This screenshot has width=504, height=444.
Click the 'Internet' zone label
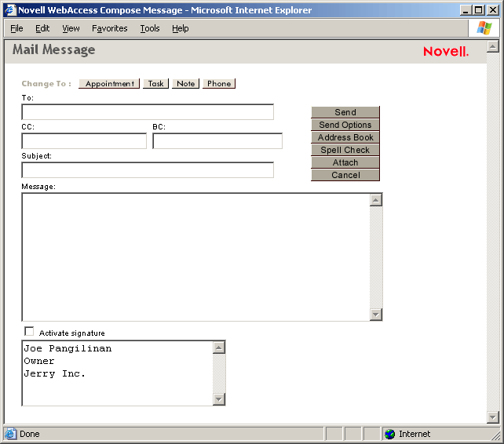coord(415,434)
